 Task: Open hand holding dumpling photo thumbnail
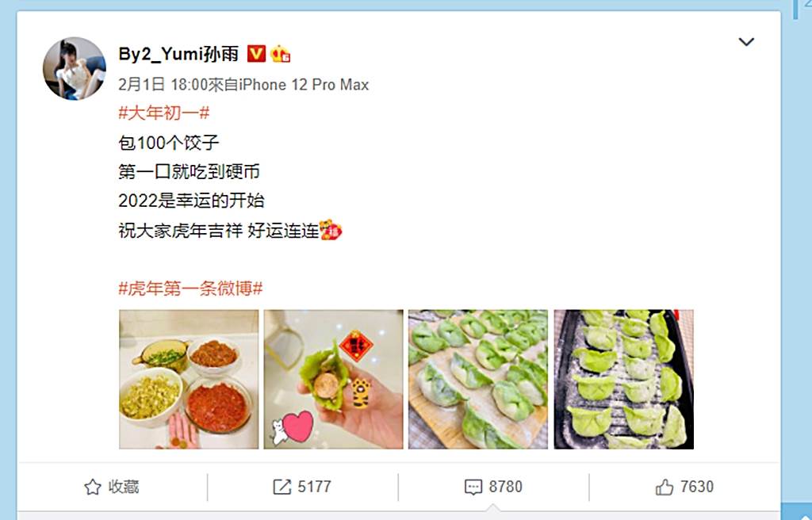[x=334, y=379]
